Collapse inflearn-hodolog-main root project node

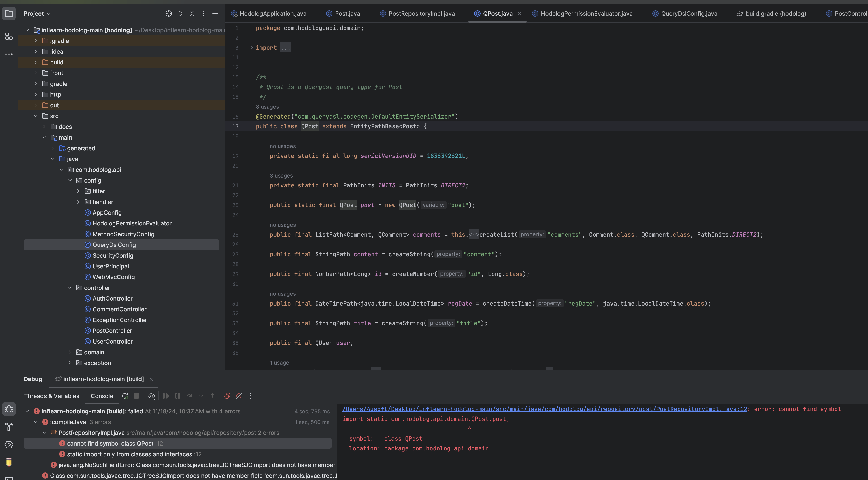point(27,30)
